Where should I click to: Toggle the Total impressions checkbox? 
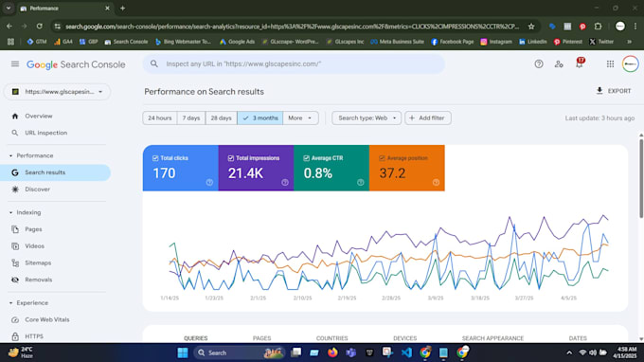coord(231,158)
